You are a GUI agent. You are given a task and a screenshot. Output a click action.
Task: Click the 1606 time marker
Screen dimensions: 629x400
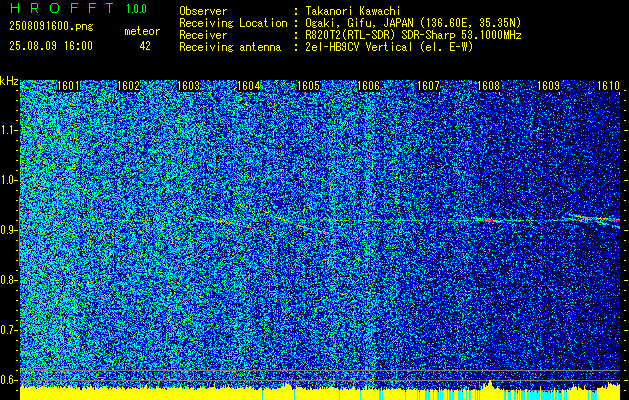coord(368,86)
